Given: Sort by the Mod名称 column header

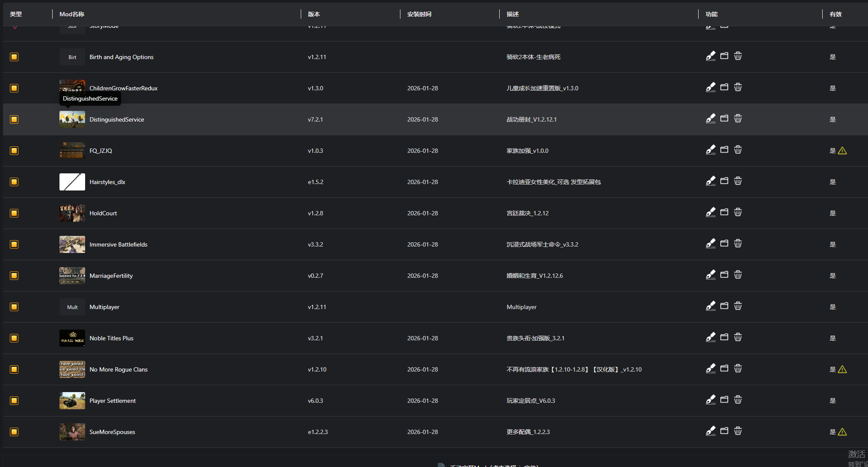Looking at the screenshot, I should [72, 14].
